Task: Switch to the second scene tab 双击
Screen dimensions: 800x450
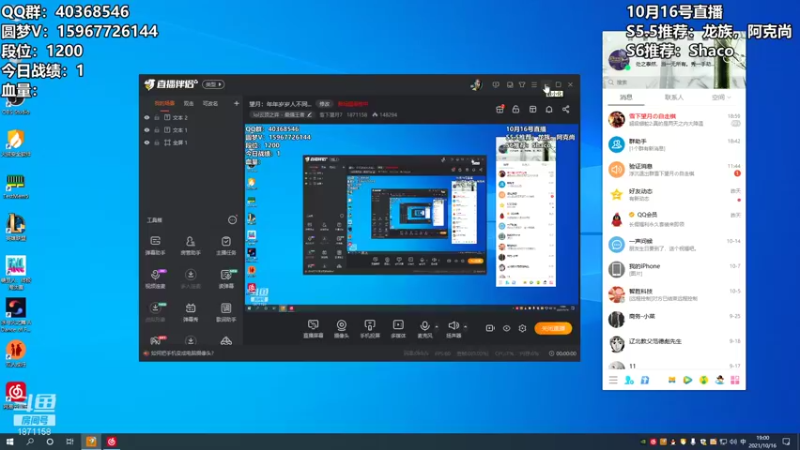Action: tap(189, 104)
